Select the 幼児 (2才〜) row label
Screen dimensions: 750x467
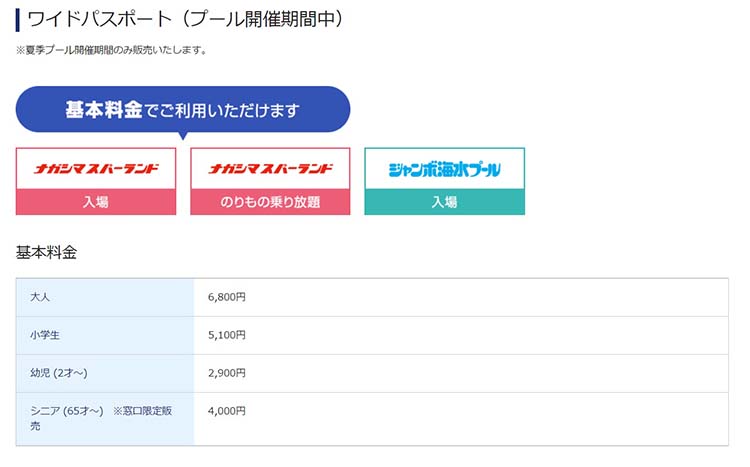tap(58, 373)
